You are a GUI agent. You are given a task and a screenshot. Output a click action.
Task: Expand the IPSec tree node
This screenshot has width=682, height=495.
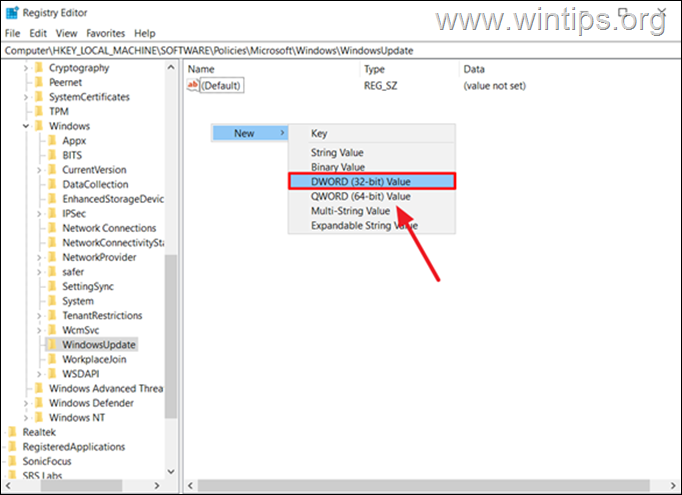pyautogui.click(x=39, y=214)
